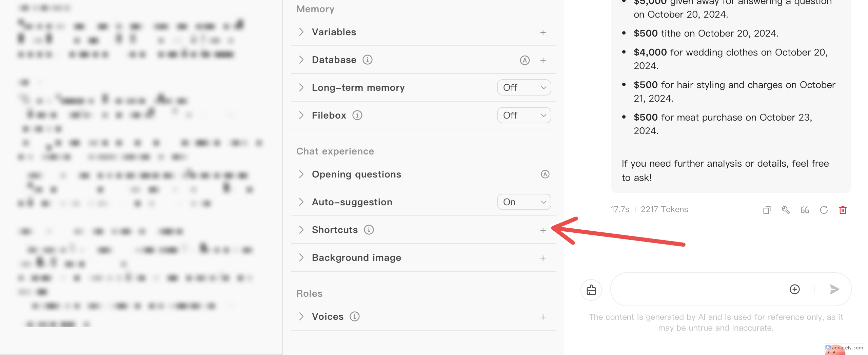This screenshot has height=355, width=868.
Task: Copy the chat response
Action: tap(767, 210)
